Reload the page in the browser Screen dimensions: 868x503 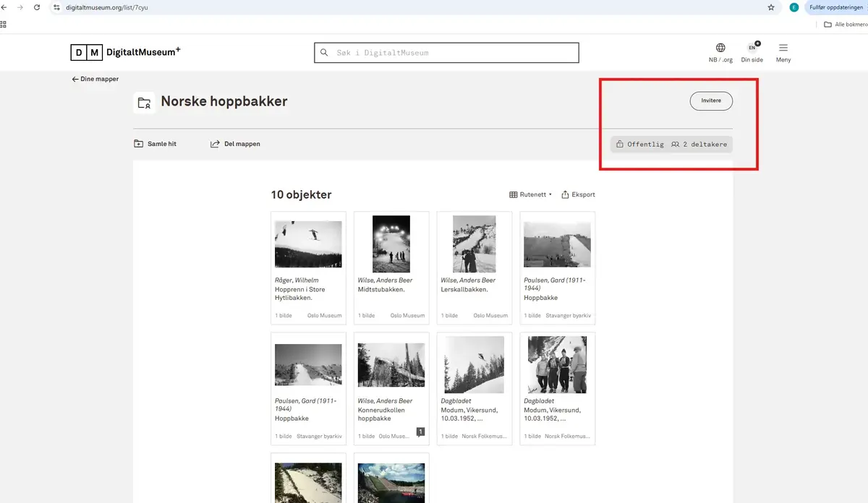point(37,7)
